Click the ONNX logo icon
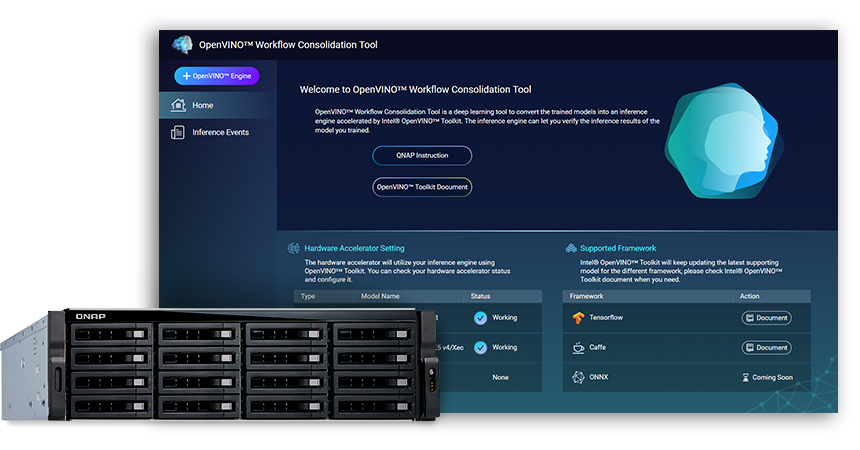 coord(578,377)
